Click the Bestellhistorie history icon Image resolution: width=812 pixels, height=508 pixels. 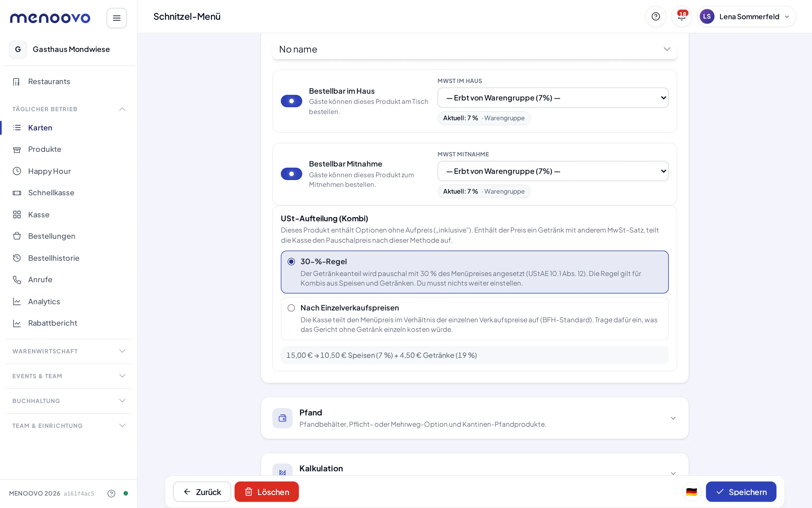17,258
